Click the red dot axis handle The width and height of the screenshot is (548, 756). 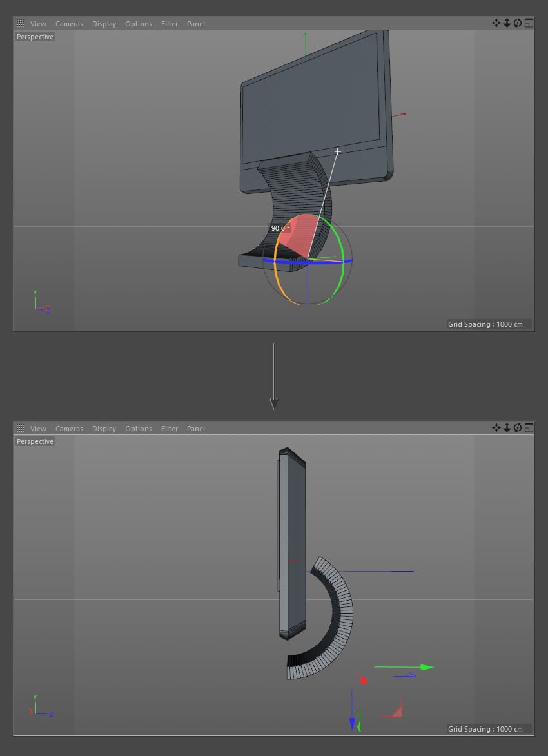(364, 681)
